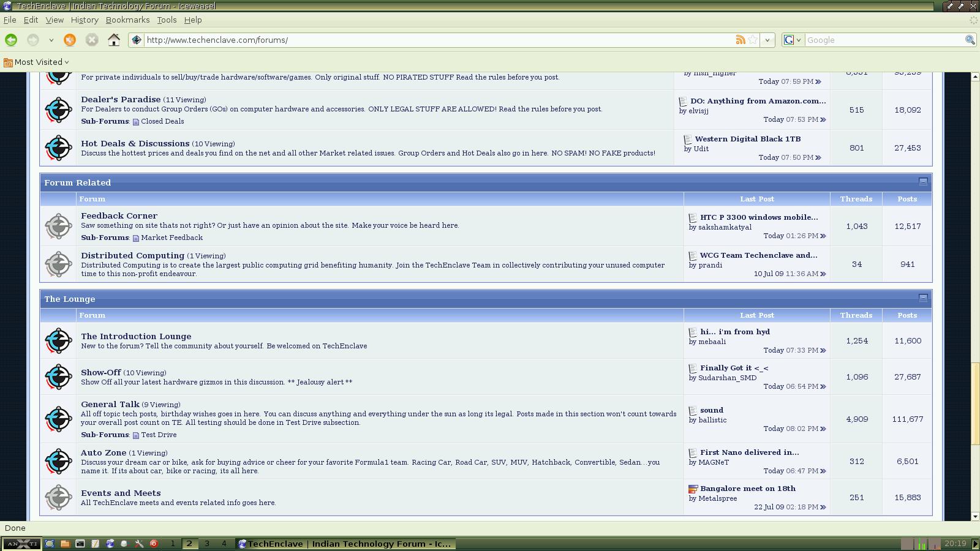Open thread 'First Nano delivered in...'
The image size is (980, 551).
[750, 452]
